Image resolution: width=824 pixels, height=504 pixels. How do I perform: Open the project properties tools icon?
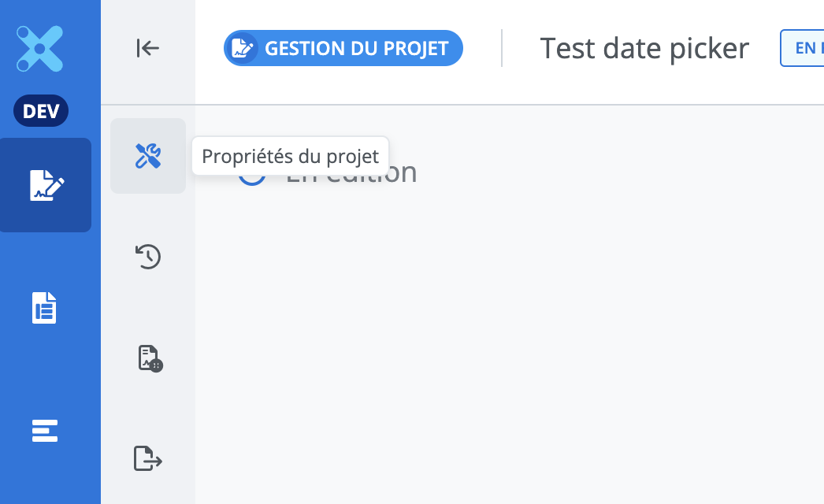(x=148, y=156)
